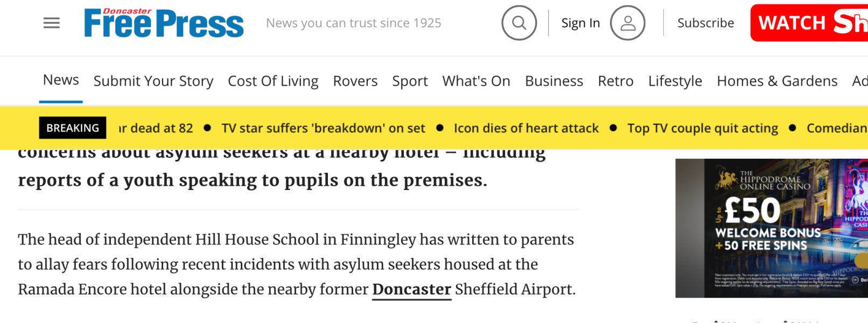Open the Sport section
This screenshot has height=323, width=868.
[410, 81]
